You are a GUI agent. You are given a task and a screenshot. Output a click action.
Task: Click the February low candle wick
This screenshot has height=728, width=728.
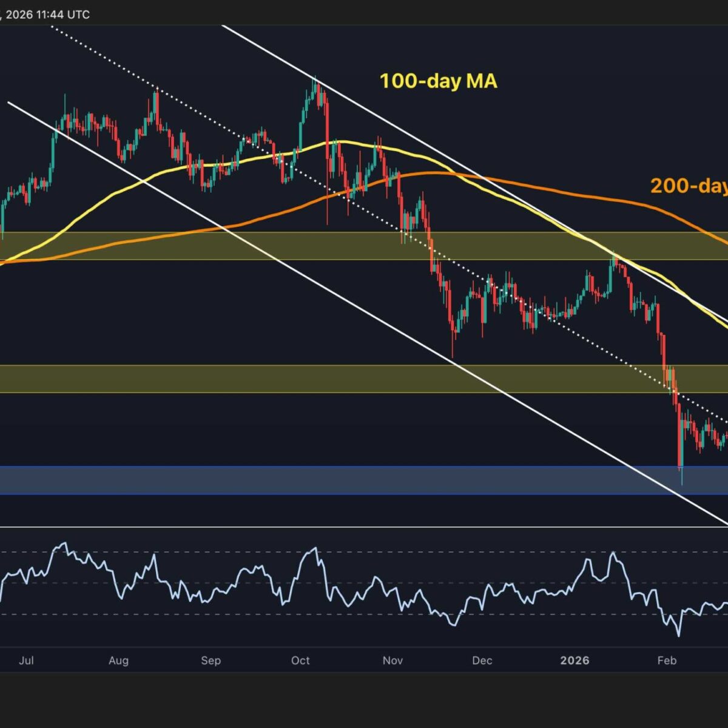(682, 476)
